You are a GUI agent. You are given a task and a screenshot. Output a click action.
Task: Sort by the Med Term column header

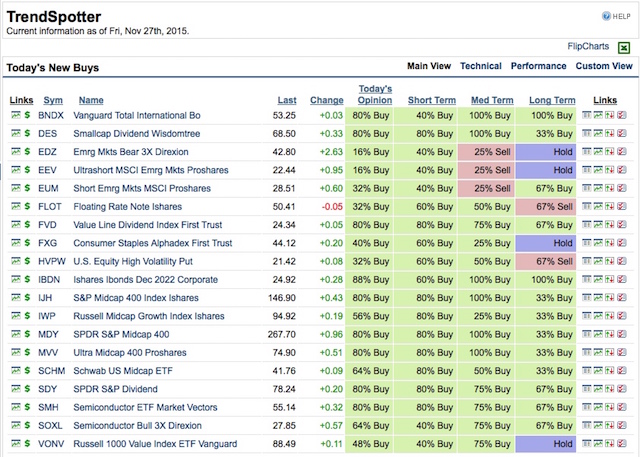pyautogui.click(x=492, y=100)
